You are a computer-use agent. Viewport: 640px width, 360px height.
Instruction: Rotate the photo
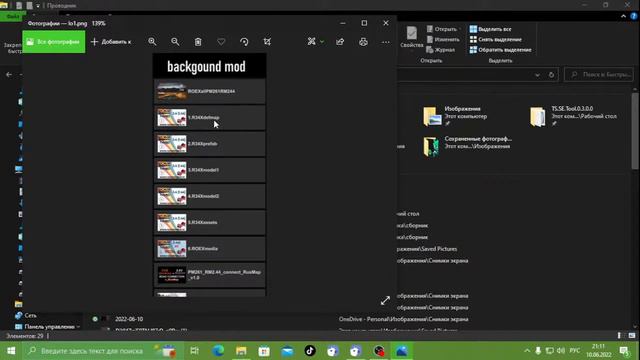pyautogui.click(x=244, y=42)
